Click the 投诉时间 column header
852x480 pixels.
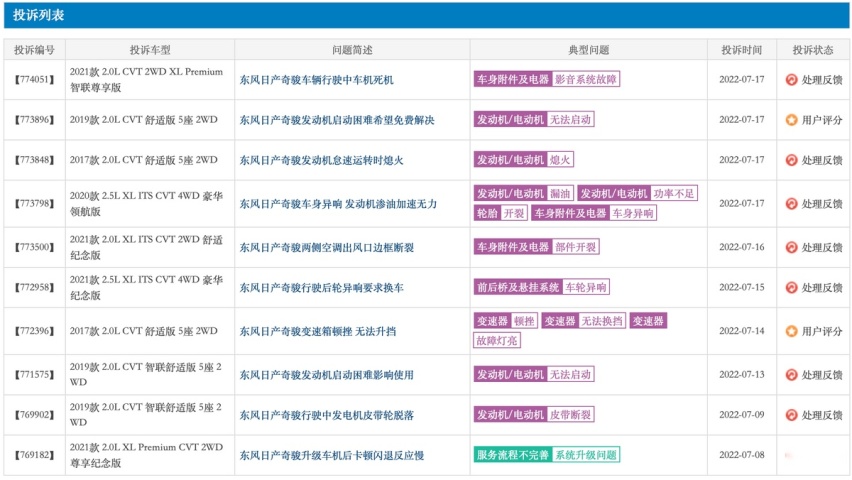pos(742,50)
